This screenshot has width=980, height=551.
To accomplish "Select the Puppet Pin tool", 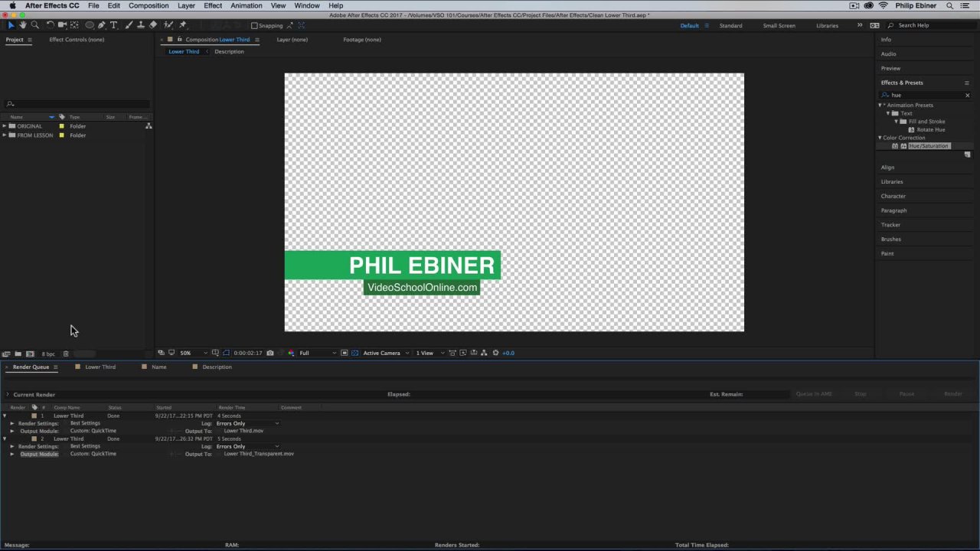I will pyautogui.click(x=182, y=25).
